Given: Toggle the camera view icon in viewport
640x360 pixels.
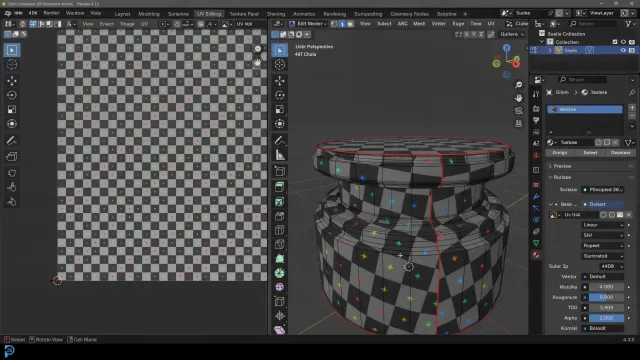Looking at the screenshot, I should point(518,111).
